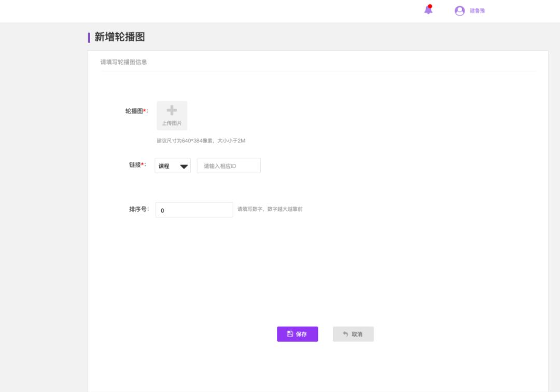The image size is (560, 392).
Task: Open notifications via the bell icon
Action: 428,10
